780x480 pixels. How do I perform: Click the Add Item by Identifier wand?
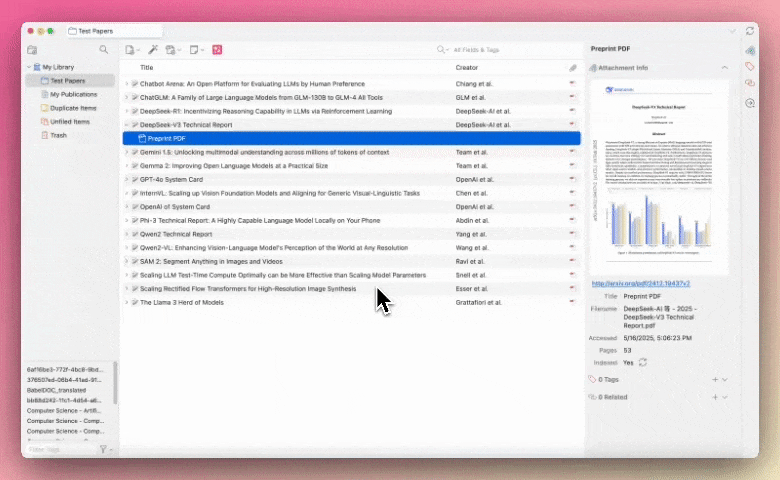[x=153, y=49]
